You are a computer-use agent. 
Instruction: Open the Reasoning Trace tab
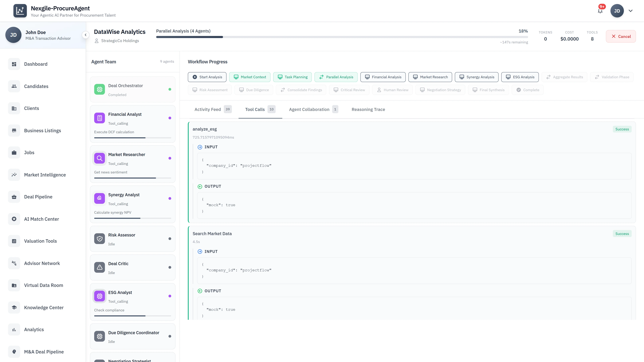[368, 109]
